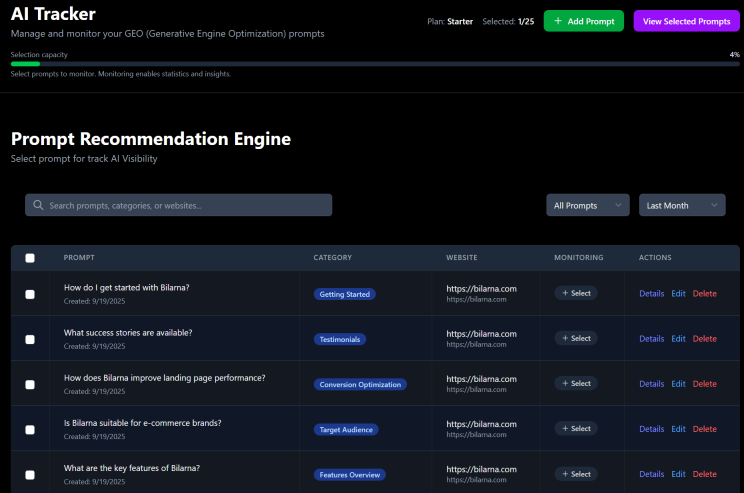Click the Getting Started category tag
Viewport: 744px width, 493px height.
pyautogui.click(x=345, y=294)
